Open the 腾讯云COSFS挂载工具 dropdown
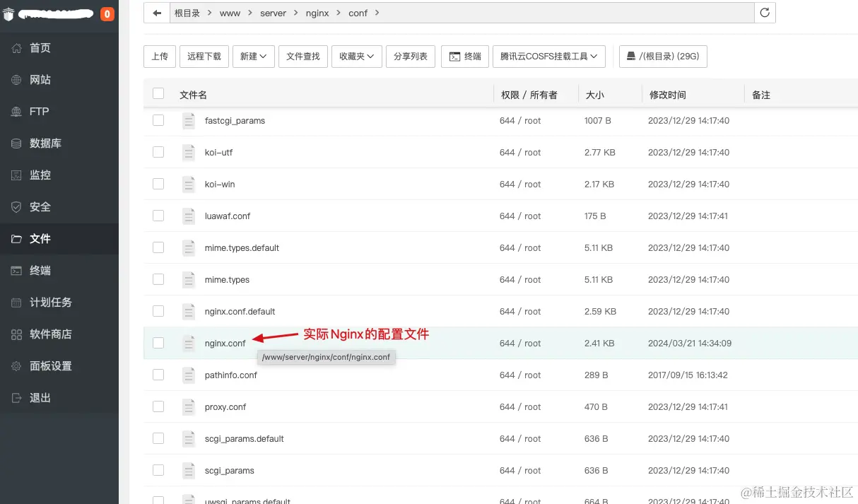 tap(548, 57)
